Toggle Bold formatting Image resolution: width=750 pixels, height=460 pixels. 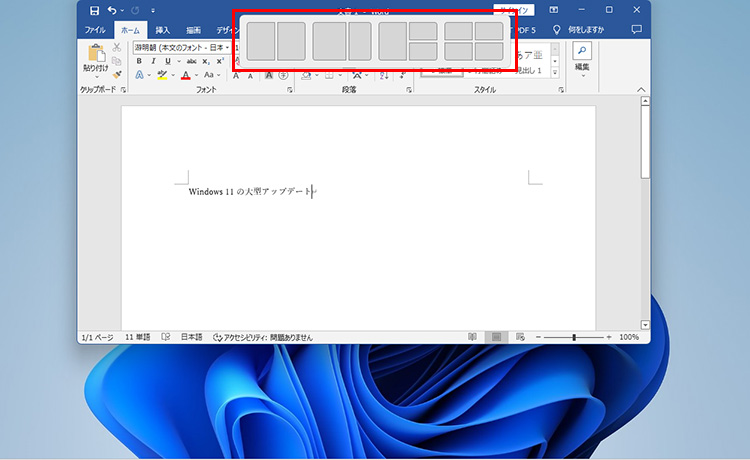click(x=140, y=61)
